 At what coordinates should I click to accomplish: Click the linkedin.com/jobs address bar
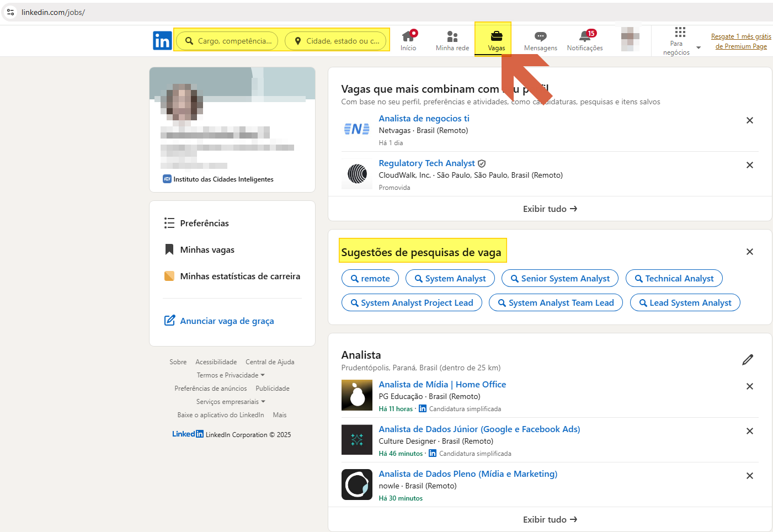pos(386,12)
